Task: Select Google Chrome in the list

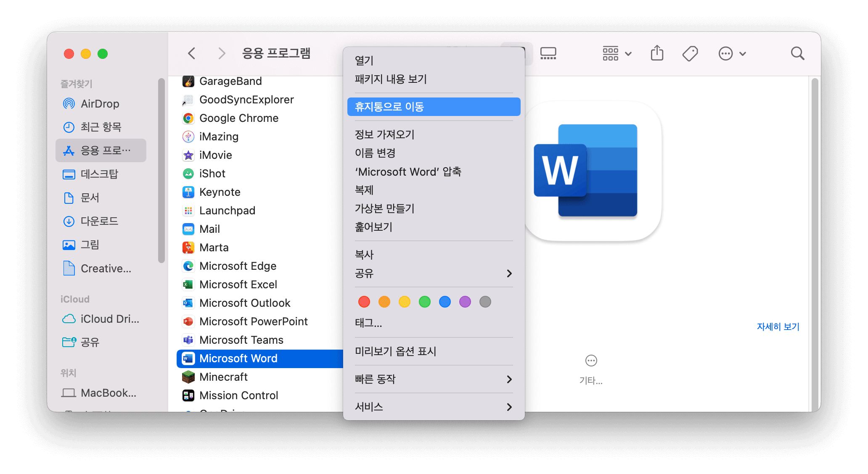Action: click(x=260, y=118)
